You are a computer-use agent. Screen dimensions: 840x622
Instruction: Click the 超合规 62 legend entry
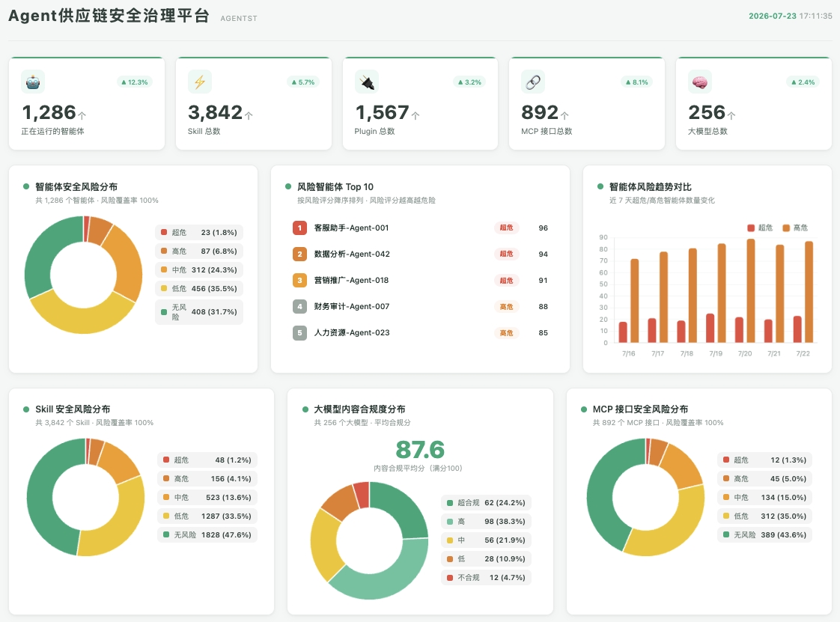486,502
